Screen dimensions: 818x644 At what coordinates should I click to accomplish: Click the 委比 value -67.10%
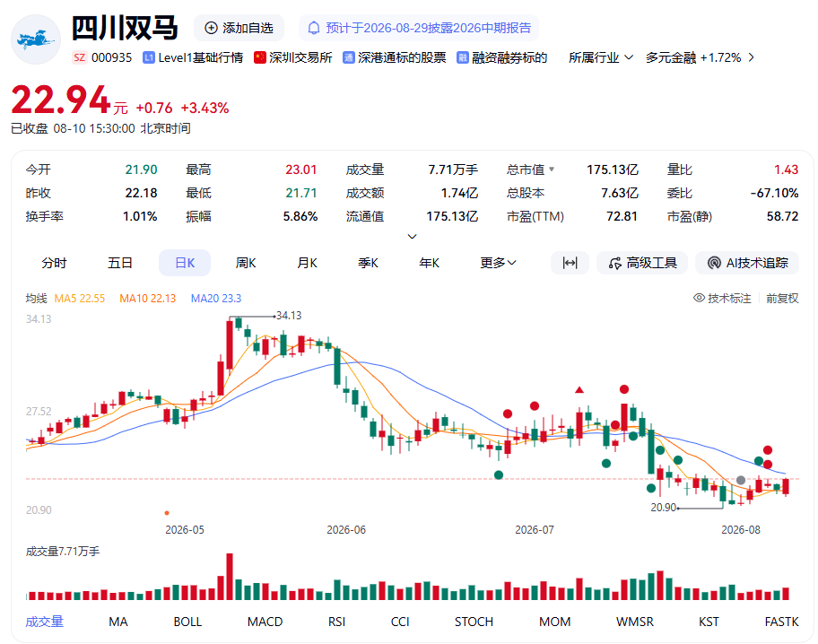[x=774, y=193]
